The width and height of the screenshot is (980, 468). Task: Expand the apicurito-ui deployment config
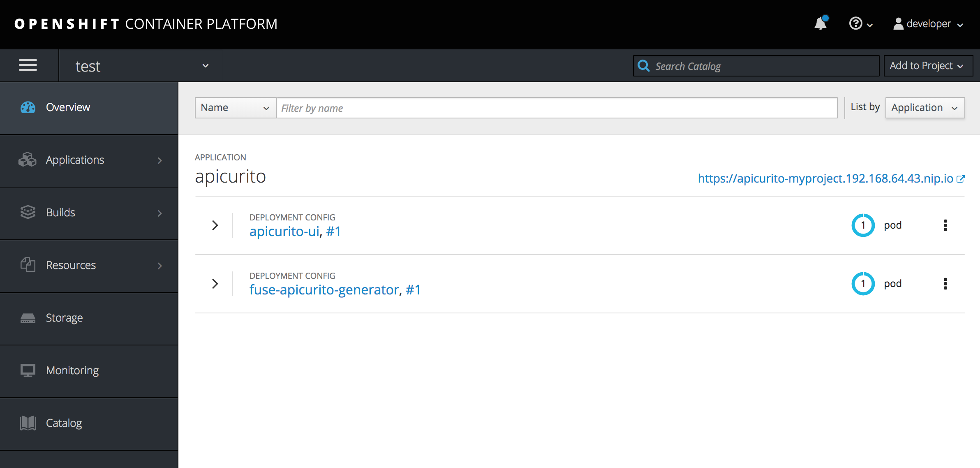point(215,225)
